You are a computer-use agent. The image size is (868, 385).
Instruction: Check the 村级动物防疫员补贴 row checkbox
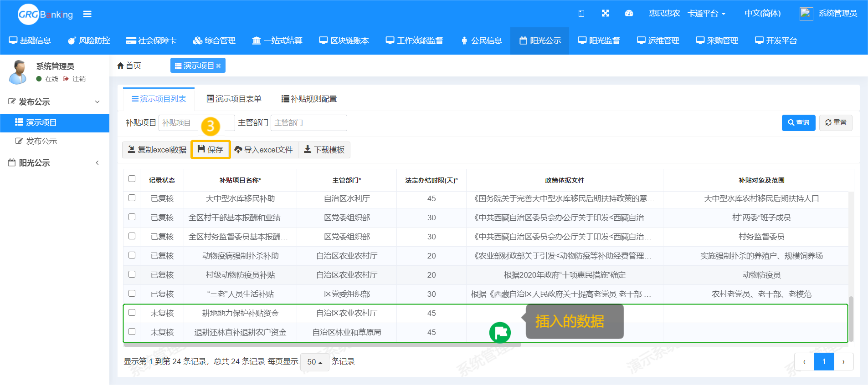[132, 274]
